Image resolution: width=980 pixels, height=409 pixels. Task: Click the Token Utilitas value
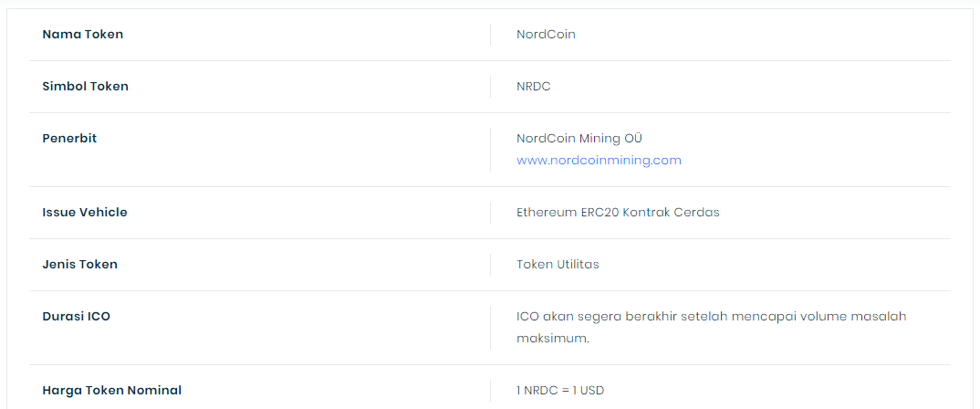coord(558,264)
